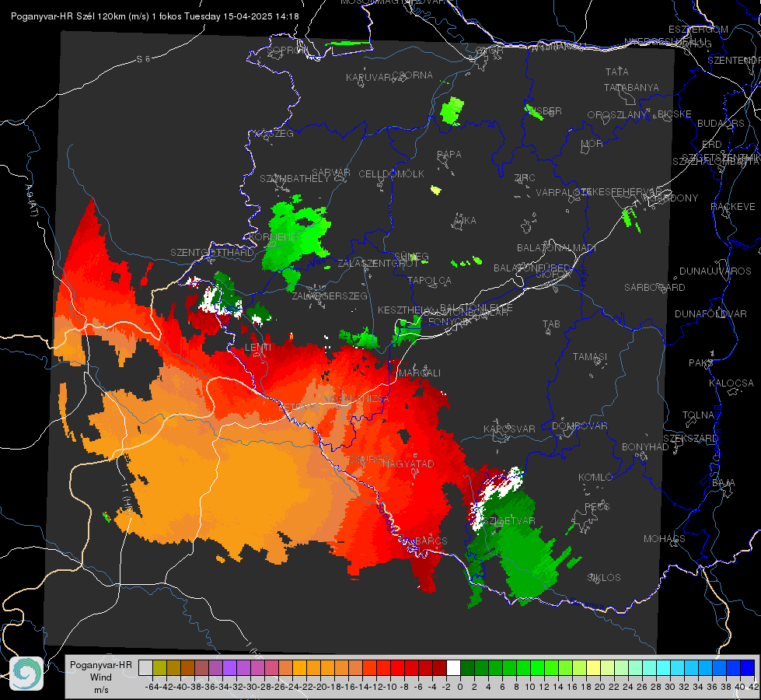
Task: Click the TAB town label
Action: 551,324
